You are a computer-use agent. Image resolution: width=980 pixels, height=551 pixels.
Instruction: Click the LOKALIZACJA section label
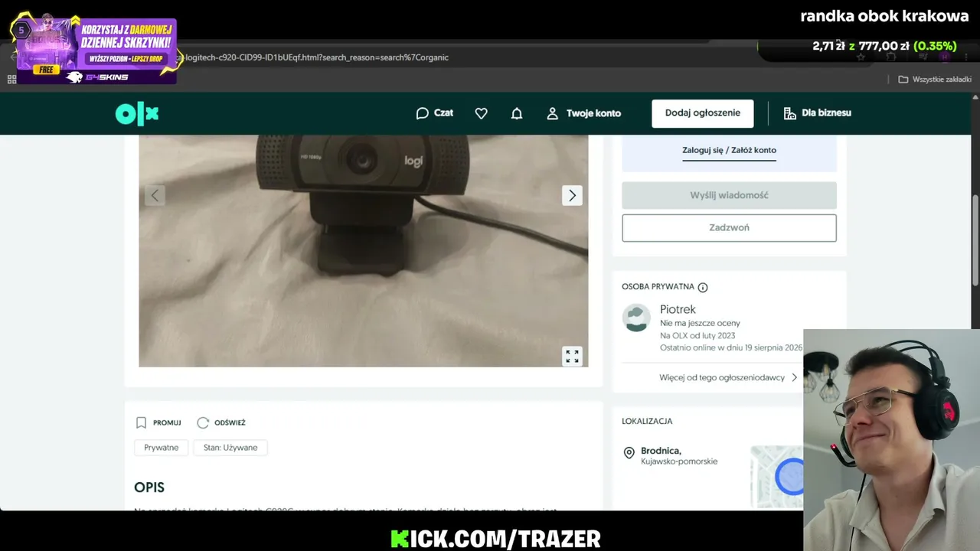coord(647,421)
